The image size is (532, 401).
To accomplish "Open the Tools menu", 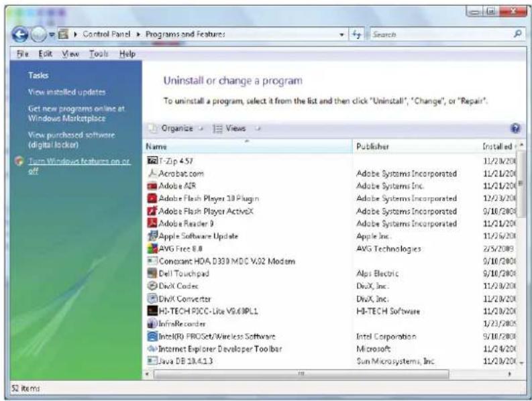I will coord(99,54).
